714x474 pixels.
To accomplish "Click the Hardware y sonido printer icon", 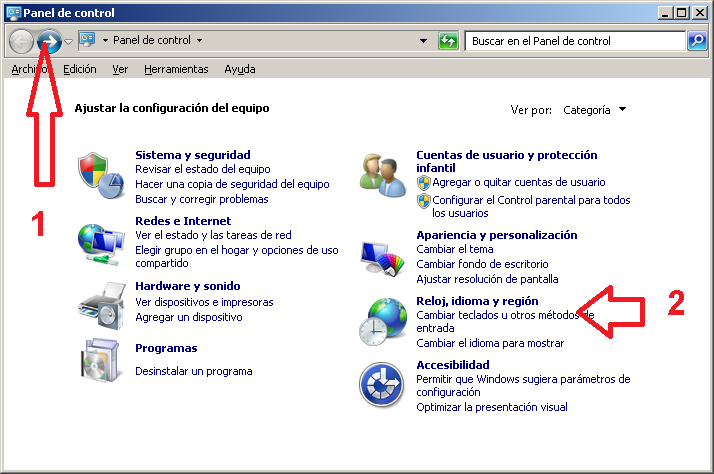I will pos(102,306).
